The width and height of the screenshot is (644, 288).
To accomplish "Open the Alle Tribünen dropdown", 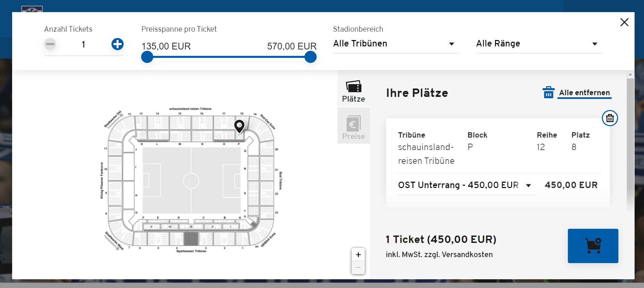I will pyautogui.click(x=396, y=44).
